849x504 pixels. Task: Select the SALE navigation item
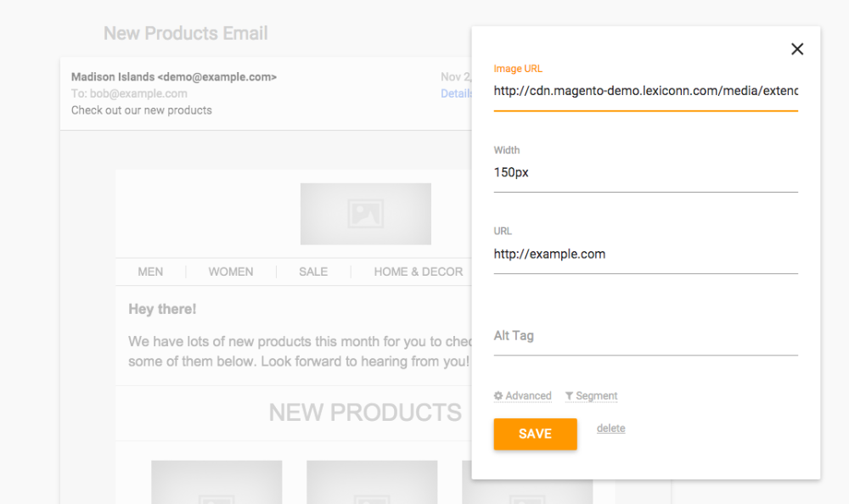click(313, 272)
